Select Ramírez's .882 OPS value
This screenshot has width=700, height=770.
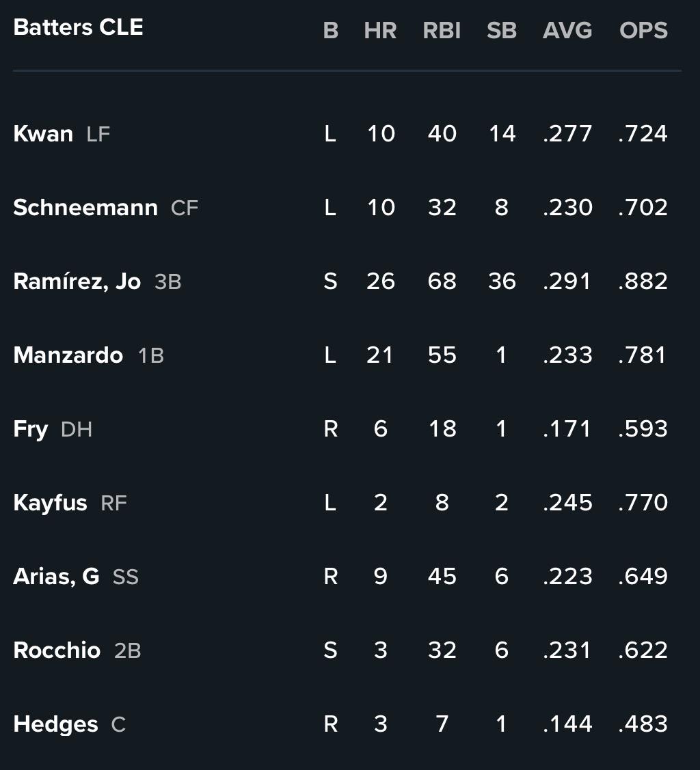pyautogui.click(x=643, y=281)
